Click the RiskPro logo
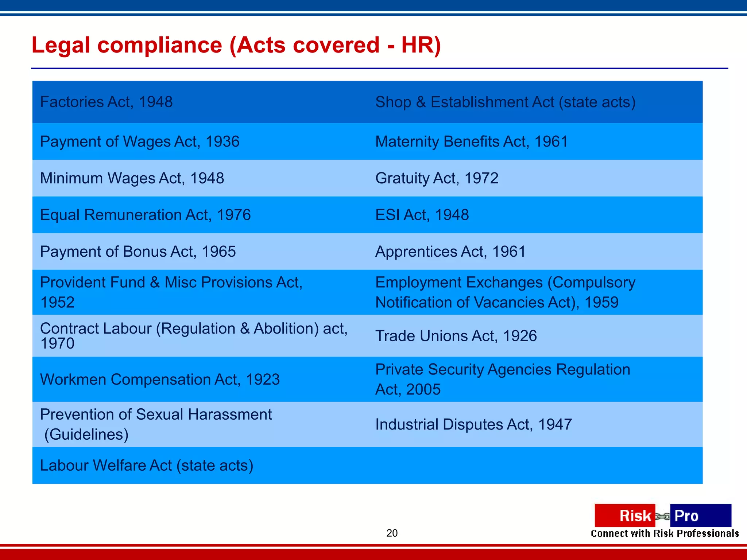This screenshot has width=747, height=560. [x=663, y=516]
